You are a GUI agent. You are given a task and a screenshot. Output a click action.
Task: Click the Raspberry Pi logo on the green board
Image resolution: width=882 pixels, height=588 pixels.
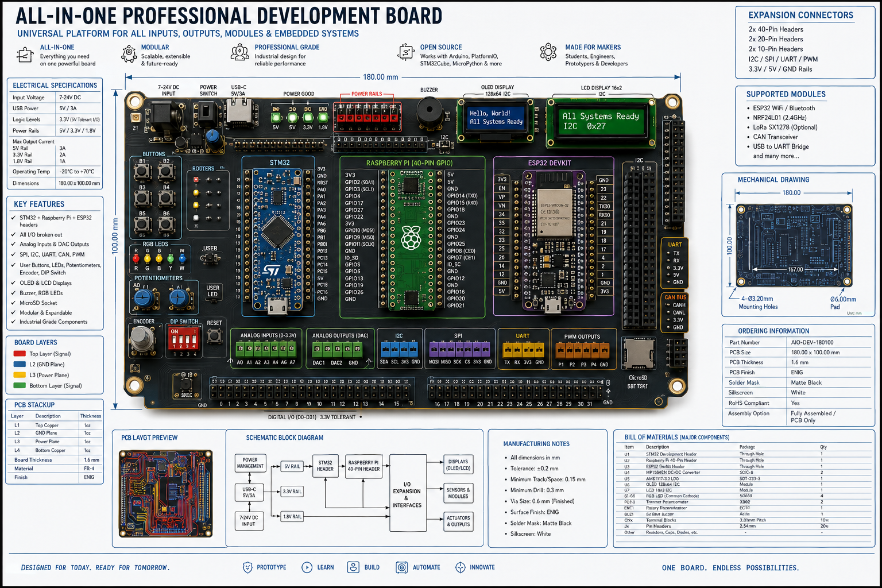[x=411, y=238]
